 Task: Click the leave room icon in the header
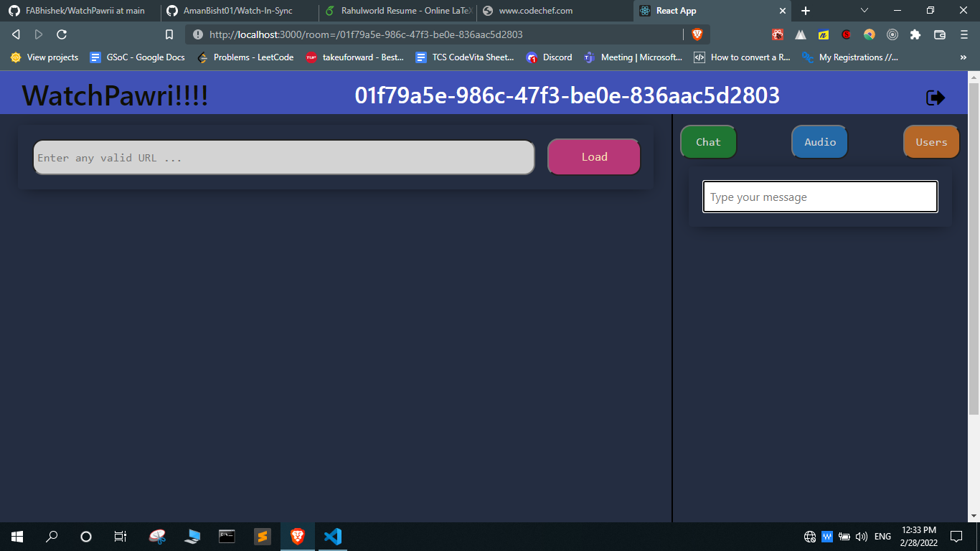(936, 97)
